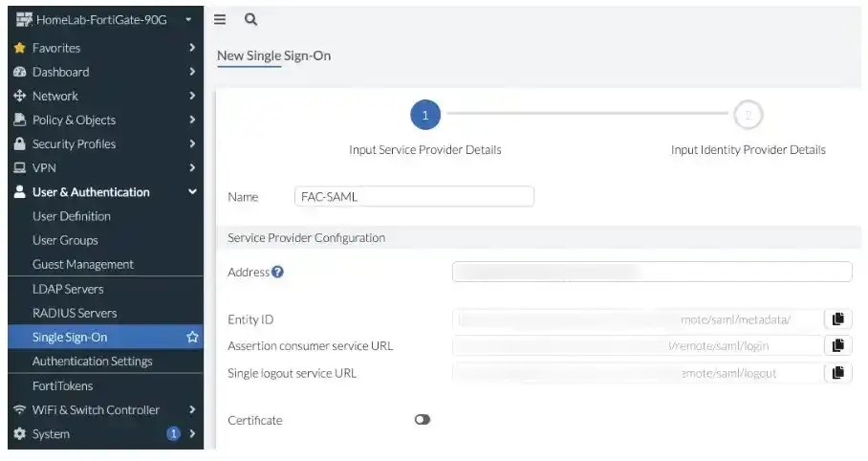Expand the System menu chevron

coord(192,433)
